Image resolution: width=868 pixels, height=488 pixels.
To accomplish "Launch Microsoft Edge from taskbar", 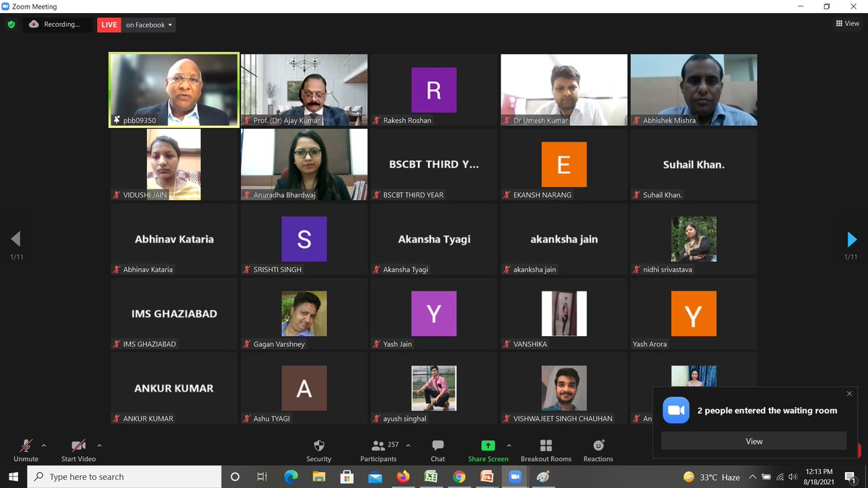I will pos(291,476).
